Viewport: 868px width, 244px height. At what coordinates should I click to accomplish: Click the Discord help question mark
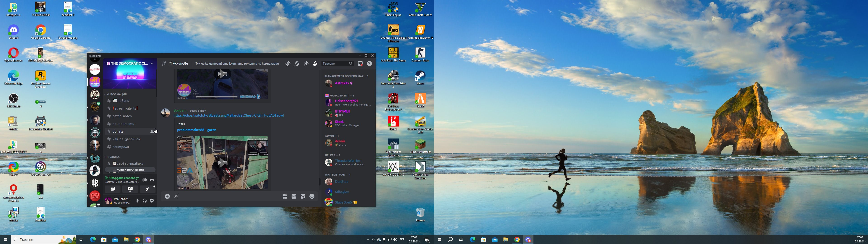pos(369,64)
